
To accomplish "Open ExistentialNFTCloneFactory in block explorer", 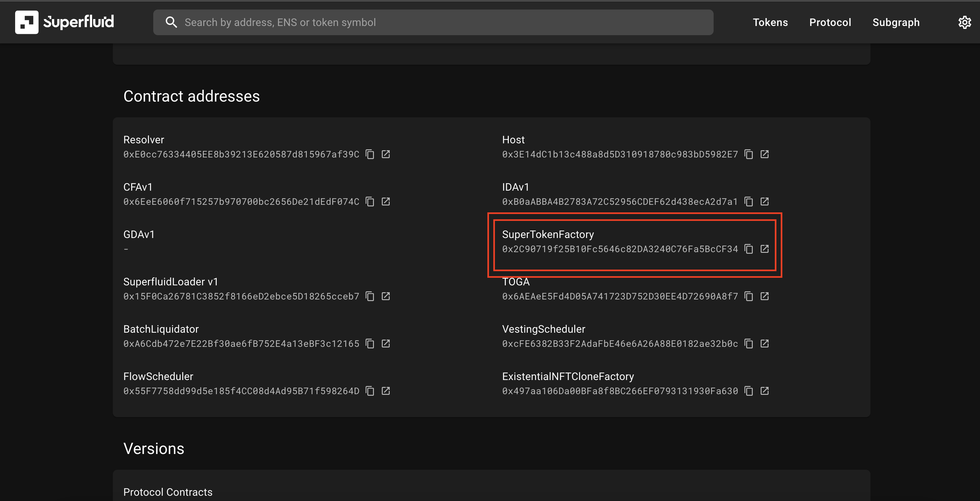I will tap(765, 391).
